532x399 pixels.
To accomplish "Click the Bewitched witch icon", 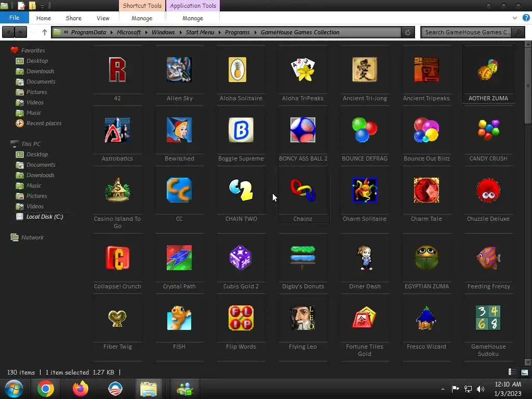I will click(x=179, y=130).
